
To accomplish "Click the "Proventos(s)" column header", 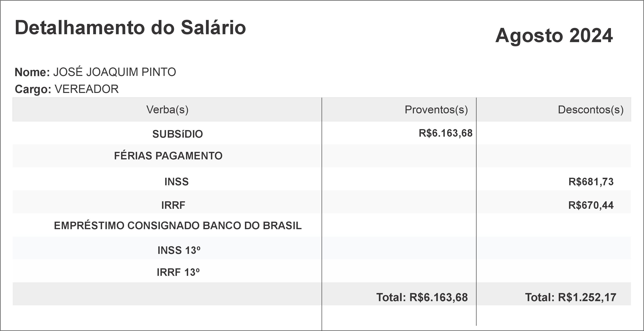I will pos(436,110).
